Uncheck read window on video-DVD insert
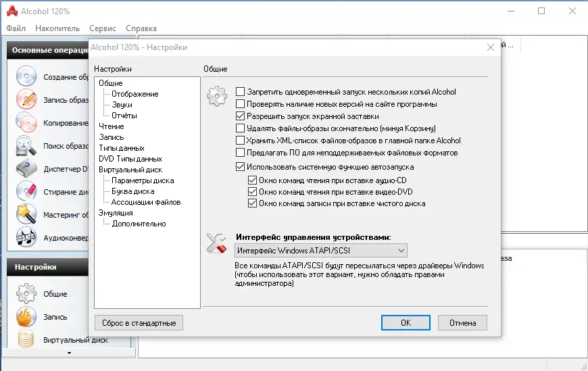Viewport: 588px width, 371px height. 252,192
